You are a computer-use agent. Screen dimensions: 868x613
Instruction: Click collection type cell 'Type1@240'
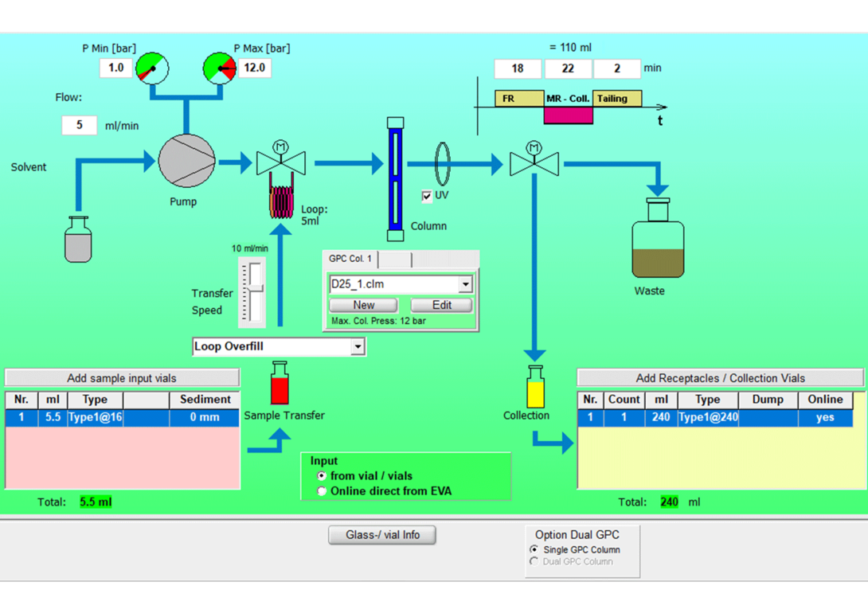(x=708, y=417)
